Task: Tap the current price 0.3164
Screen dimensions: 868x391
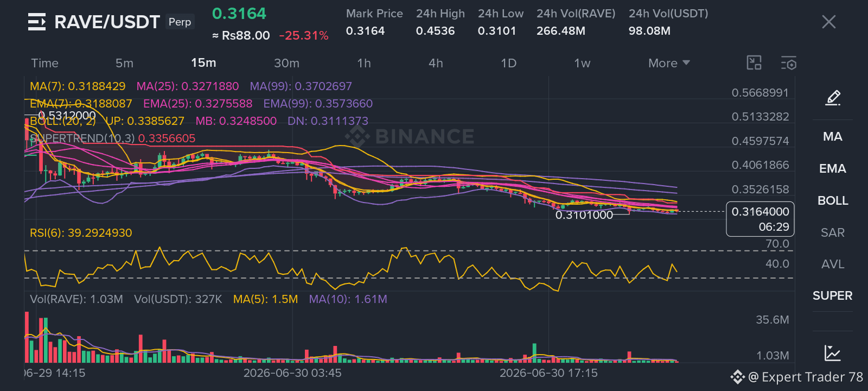Action: tap(239, 14)
